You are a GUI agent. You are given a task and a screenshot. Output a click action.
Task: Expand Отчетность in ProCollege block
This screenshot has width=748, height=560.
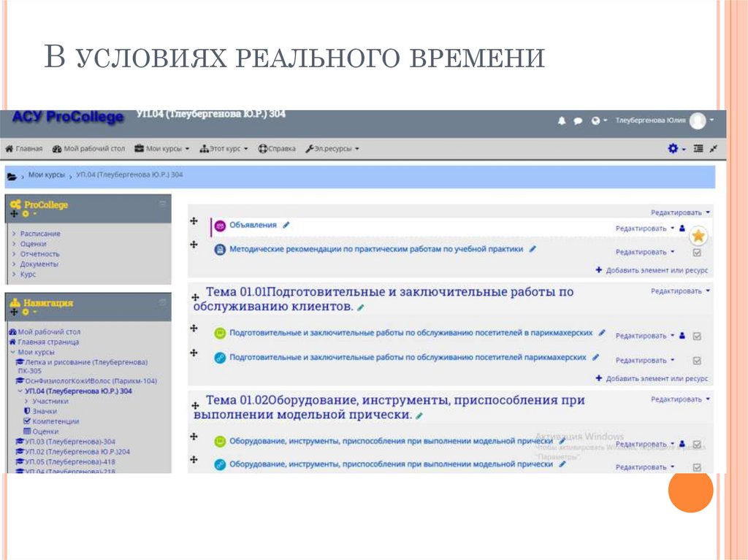(x=39, y=254)
